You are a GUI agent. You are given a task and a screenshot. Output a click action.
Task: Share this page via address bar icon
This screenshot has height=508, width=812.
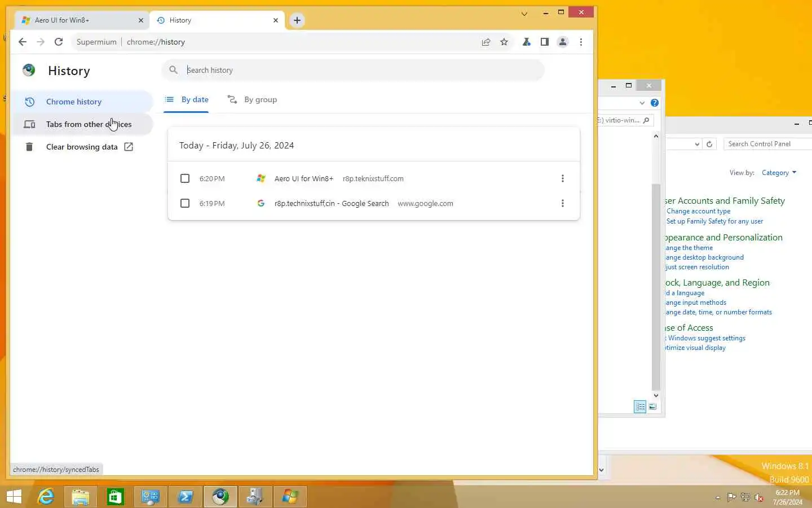coord(486,42)
